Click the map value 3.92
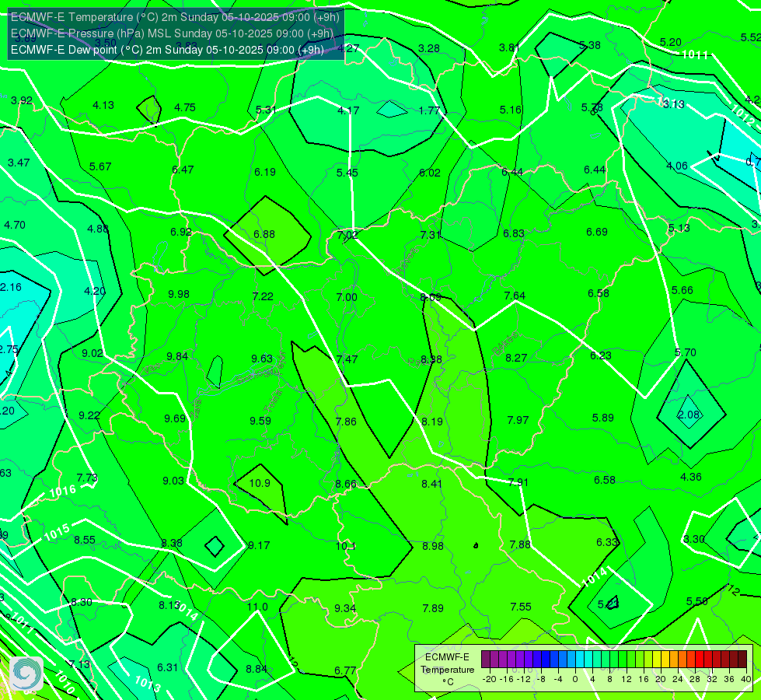 pyautogui.click(x=21, y=100)
